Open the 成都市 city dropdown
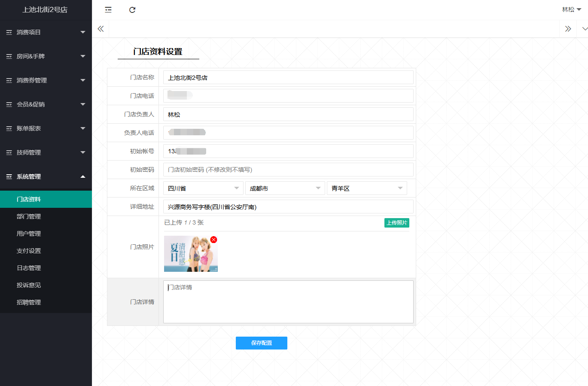 coord(285,188)
